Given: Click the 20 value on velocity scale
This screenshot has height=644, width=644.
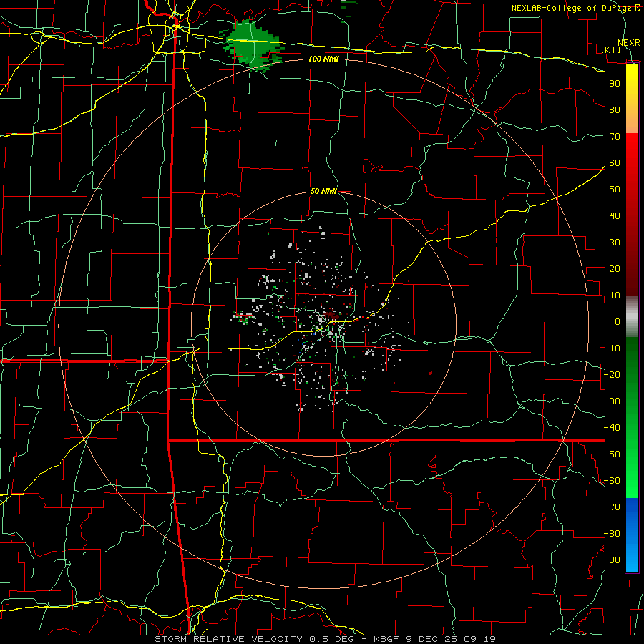Looking at the screenshot, I should tap(615, 269).
